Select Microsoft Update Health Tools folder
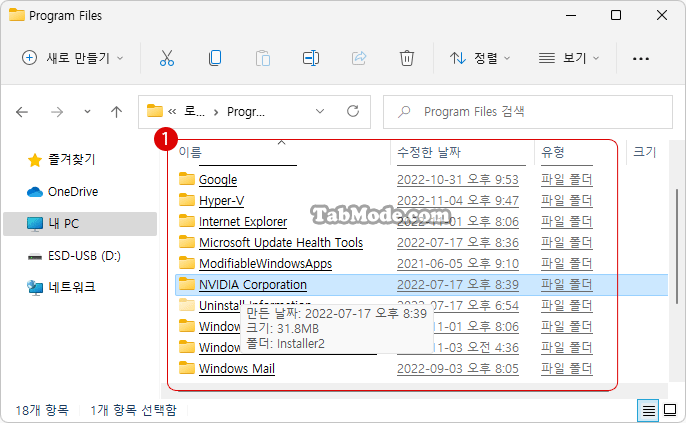This screenshot has height=423, width=686. point(281,242)
